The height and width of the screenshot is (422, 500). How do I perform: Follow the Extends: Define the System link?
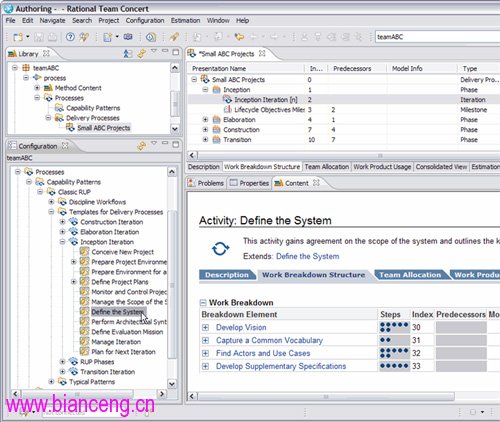(x=308, y=256)
